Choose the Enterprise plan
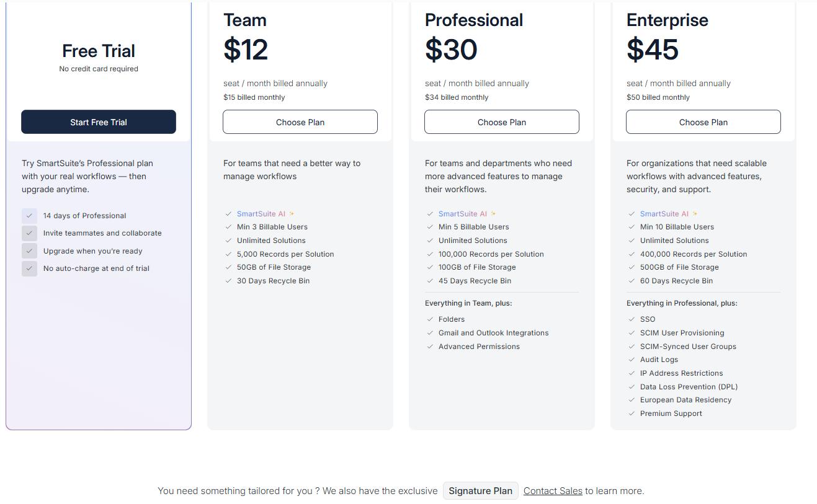The image size is (817, 504). click(703, 122)
